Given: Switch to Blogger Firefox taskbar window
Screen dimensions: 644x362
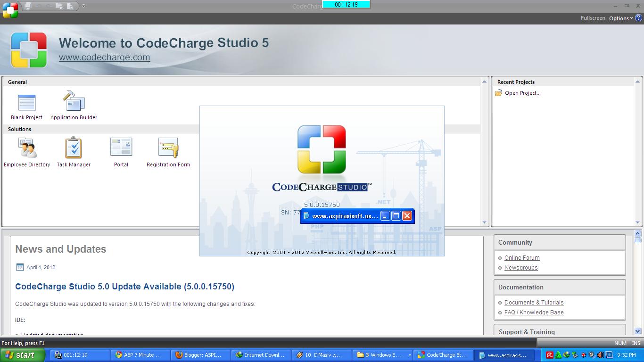Looking at the screenshot, I should (x=201, y=355).
